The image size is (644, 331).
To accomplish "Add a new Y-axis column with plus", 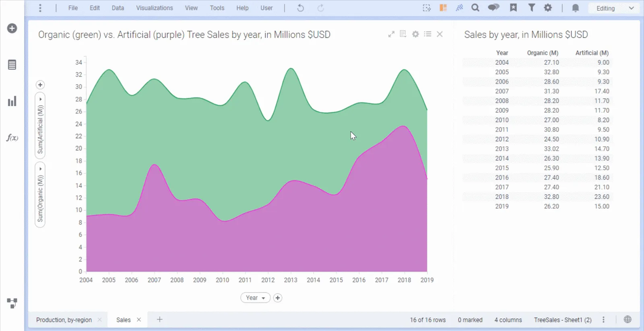I will point(40,85).
